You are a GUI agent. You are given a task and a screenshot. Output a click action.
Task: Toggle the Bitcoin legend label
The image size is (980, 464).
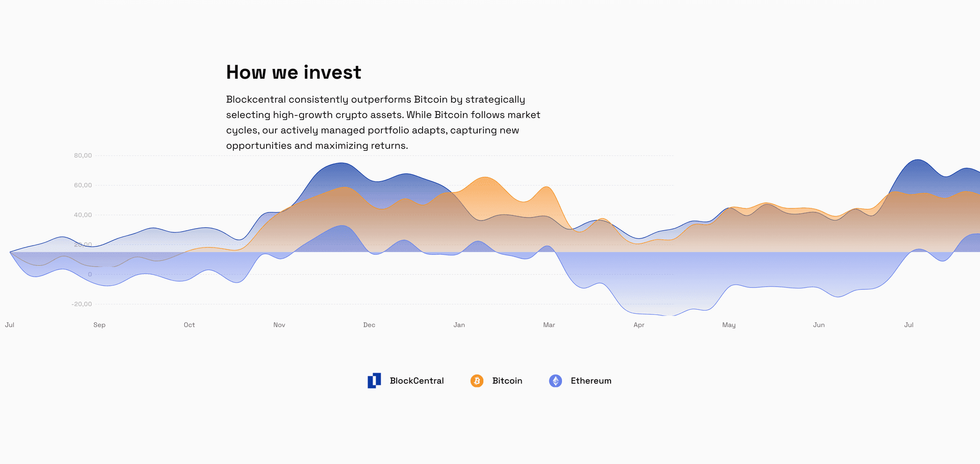(x=507, y=381)
